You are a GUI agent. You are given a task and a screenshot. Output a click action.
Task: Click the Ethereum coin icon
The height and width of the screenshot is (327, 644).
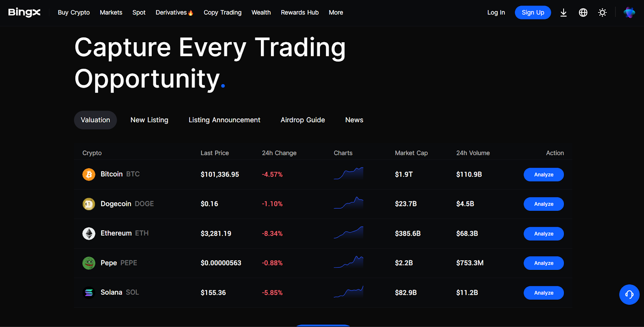coord(89,234)
